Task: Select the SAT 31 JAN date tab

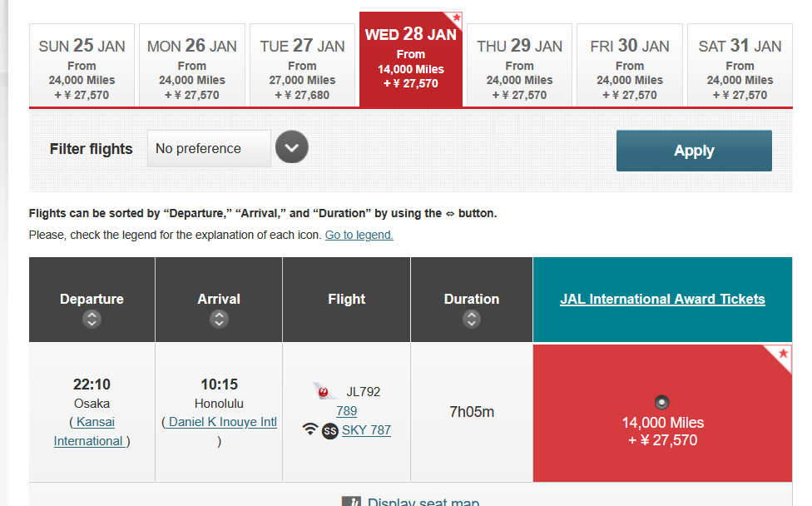Action: coord(740,66)
